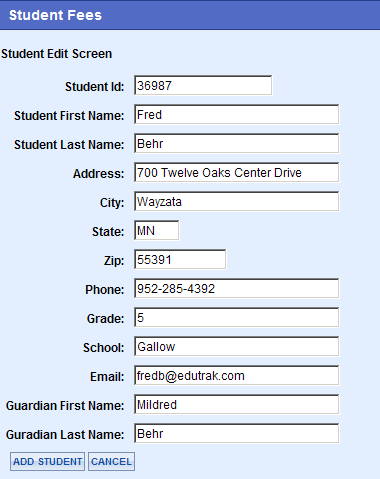Click the Student Fees header title
This screenshot has height=479, width=380.
point(55,15)
